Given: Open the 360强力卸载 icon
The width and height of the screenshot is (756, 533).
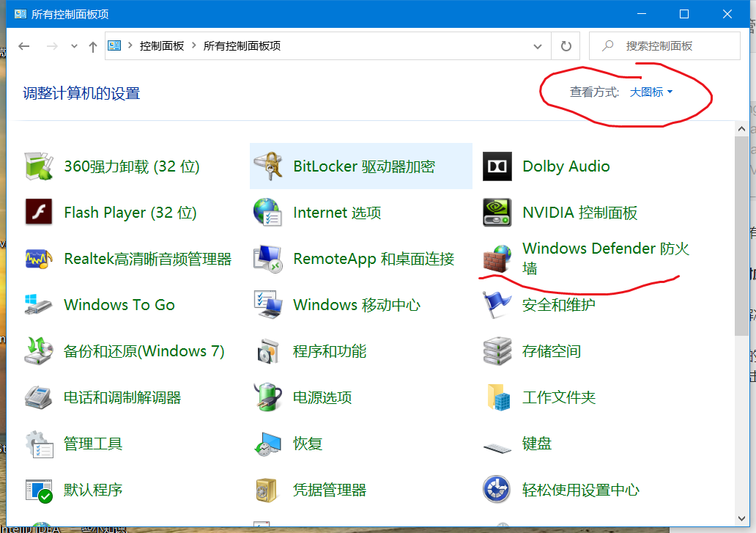Looking at the screenshot, I should [x=39, y=166].
